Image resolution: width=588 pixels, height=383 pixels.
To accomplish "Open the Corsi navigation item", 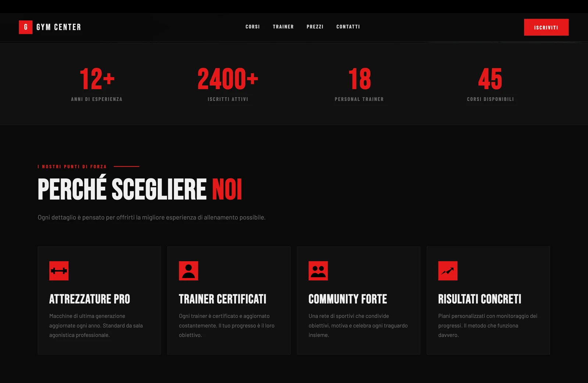I will pyautogui.click(x=252, y=27).
